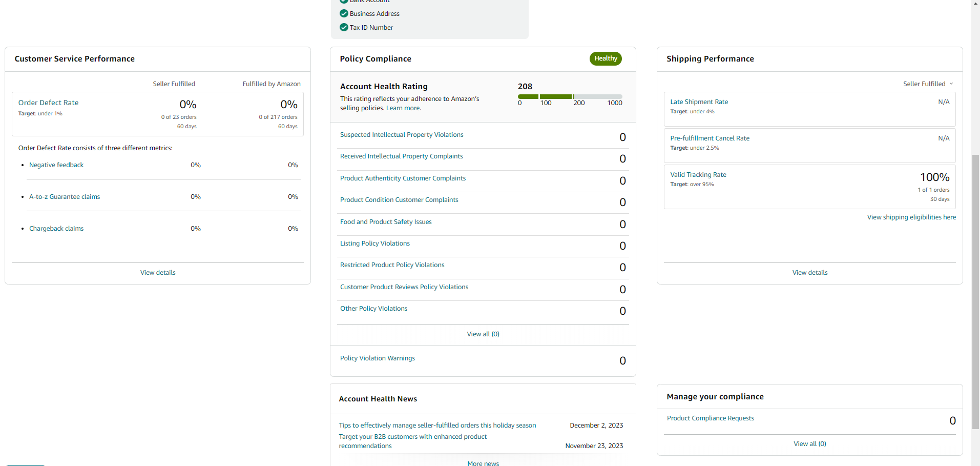Screen dimensions: 980x466
Task: Open Suspected Intellectual Property Violations
Action: point(402,134)
